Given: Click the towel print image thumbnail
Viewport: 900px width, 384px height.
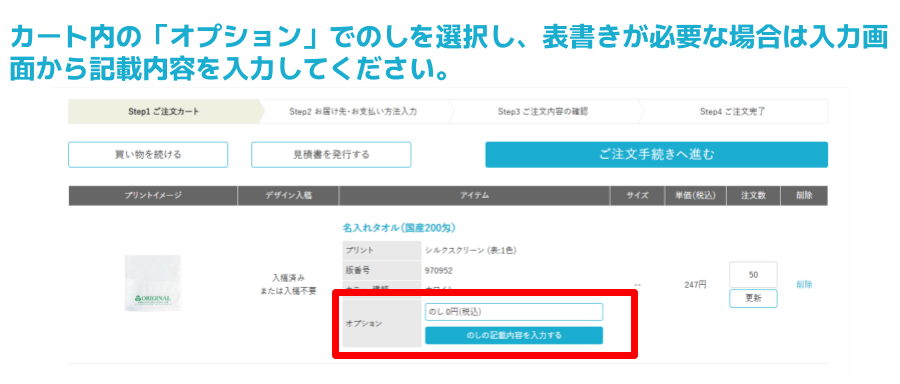Looking at the screenshot, I should 153,284.
